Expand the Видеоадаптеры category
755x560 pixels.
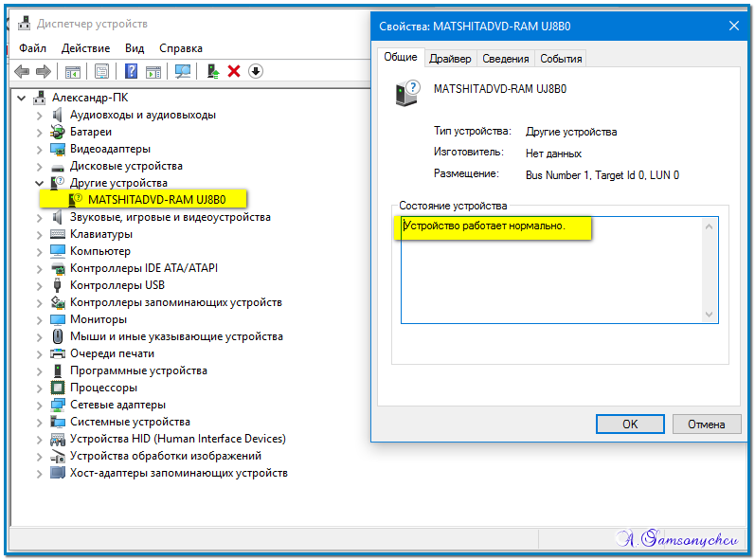pos(39,150)
